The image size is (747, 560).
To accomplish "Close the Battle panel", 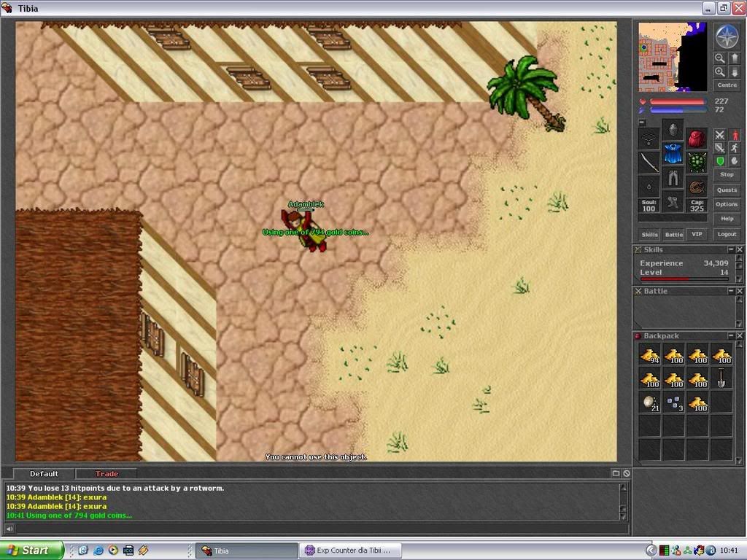I will (x=740, y=290).
